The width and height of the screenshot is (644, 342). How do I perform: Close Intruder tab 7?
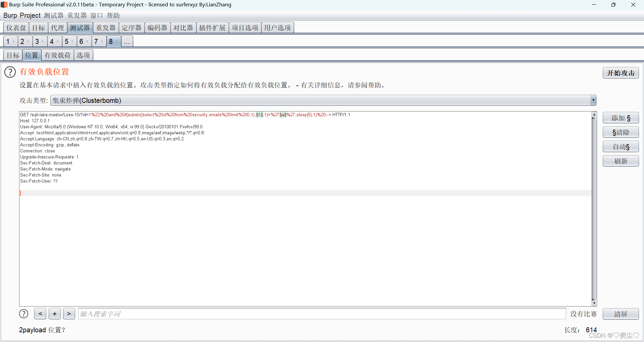[x=102, y=42]
